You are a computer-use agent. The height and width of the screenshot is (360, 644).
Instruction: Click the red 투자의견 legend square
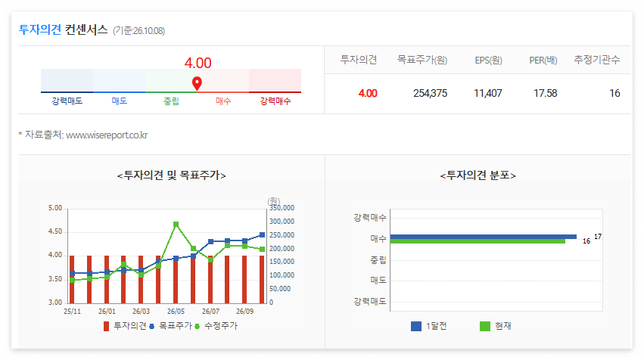[107, 326]
